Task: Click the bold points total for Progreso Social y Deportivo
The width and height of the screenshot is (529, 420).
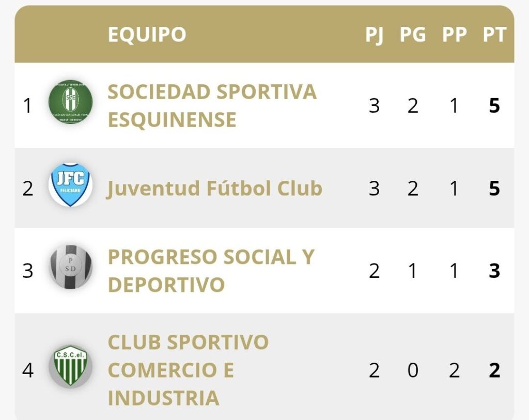Action: pyautogui.click(x=494, y=271)
